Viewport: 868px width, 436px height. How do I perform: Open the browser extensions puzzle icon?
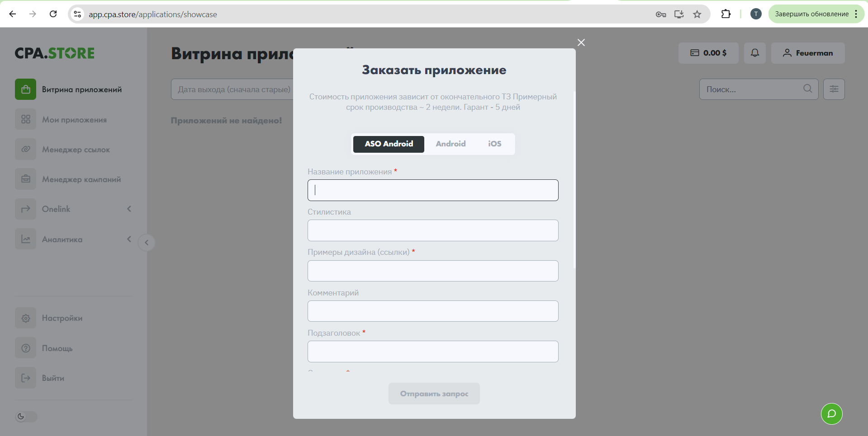[x=726, y=14]
